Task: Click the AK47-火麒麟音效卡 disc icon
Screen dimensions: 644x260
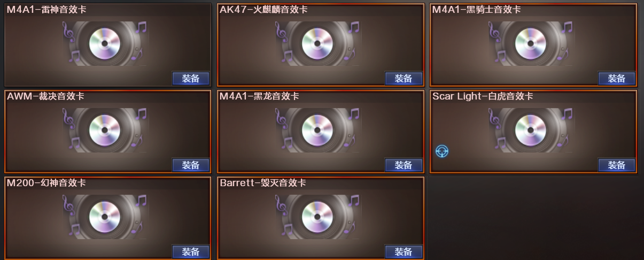Action: [317, 43]
